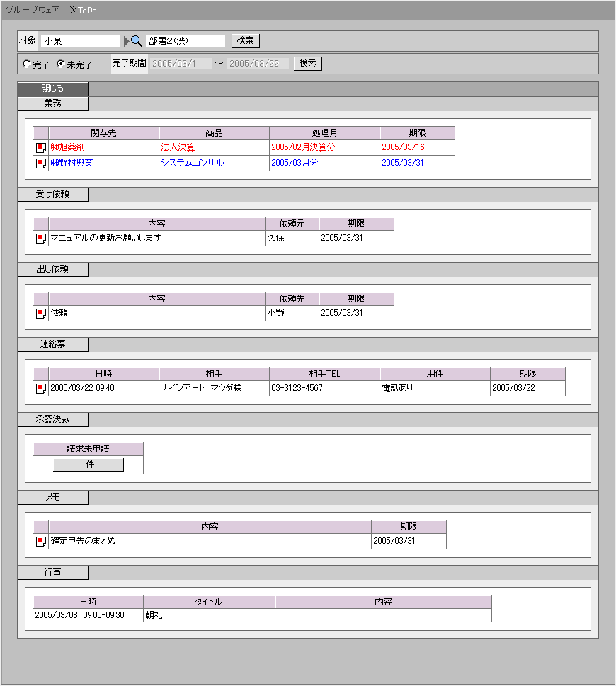Click the 検索 button next to 部署2(渋)

click(x=246, y=40)
